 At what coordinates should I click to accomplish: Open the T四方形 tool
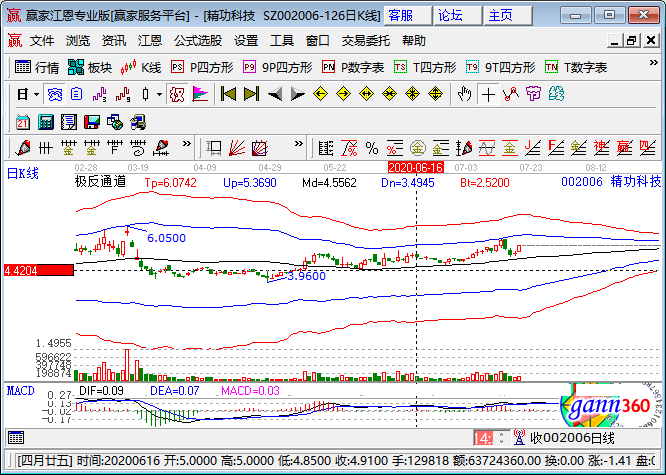425,68
